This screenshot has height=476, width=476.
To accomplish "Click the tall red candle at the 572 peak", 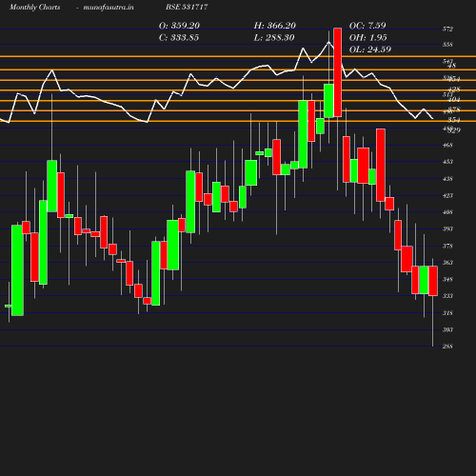I will tap(338, 72).
